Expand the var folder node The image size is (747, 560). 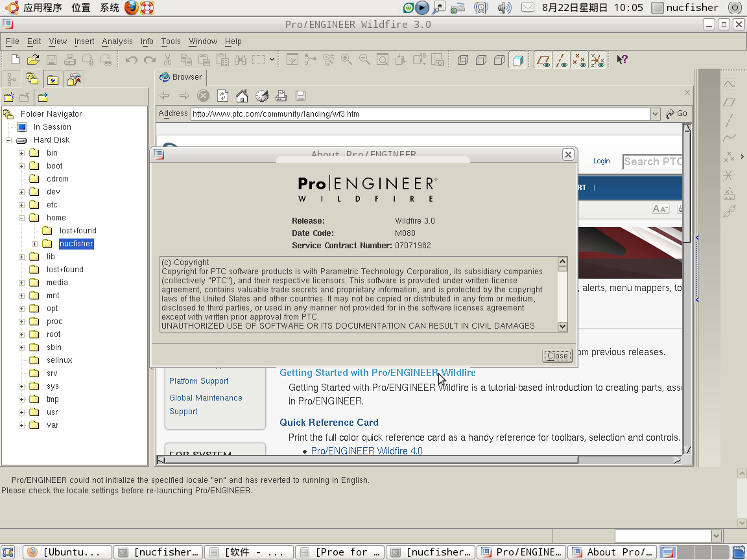tap(21, 425)
